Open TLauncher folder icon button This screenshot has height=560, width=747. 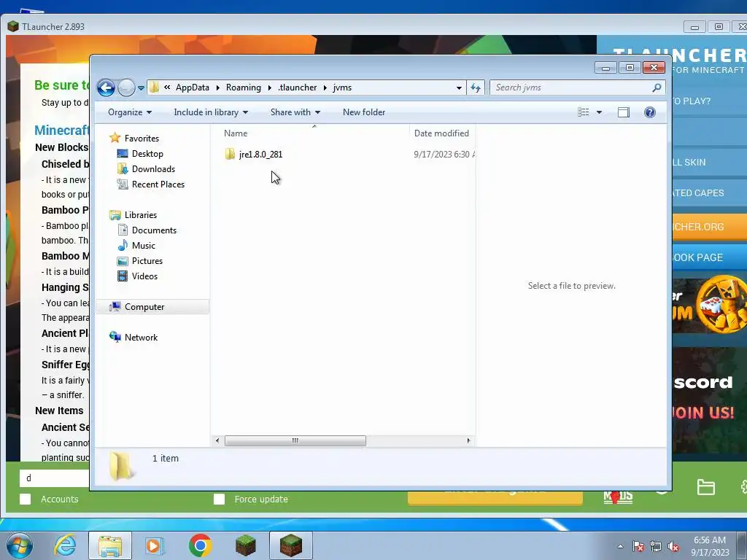705,488
